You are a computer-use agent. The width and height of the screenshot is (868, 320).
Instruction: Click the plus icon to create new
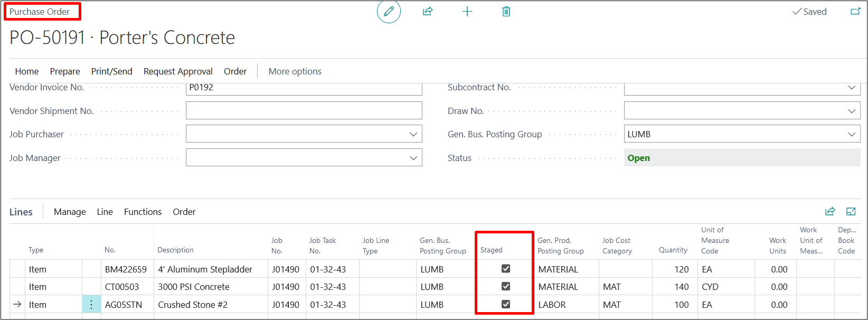point(467,12)
